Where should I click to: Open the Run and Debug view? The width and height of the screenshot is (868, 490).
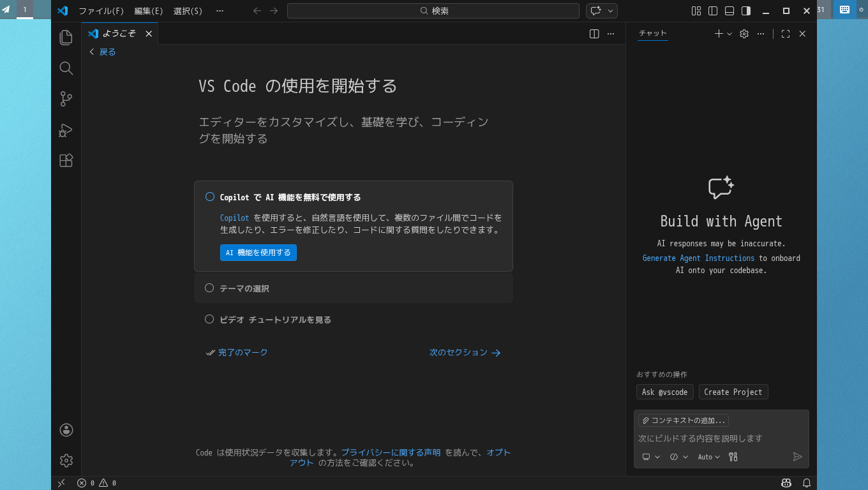[x=66, y=130]
